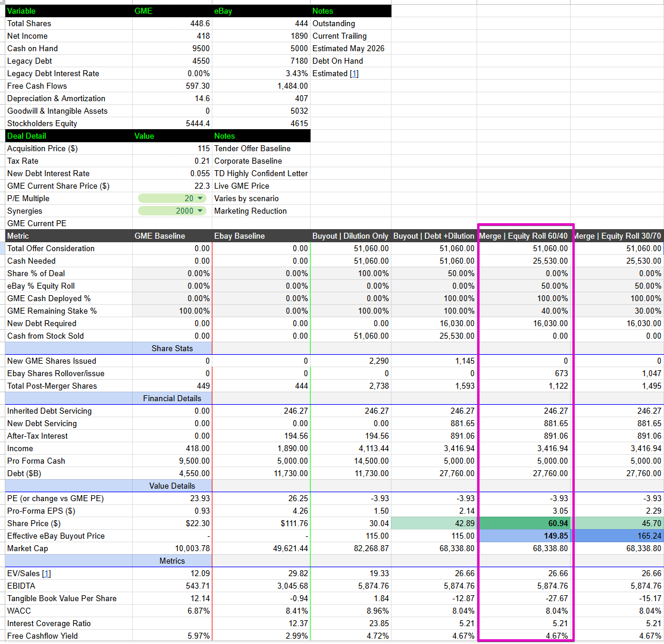
Task: Select the highlighted share price 60.94
Action: [x=524, y=523]
